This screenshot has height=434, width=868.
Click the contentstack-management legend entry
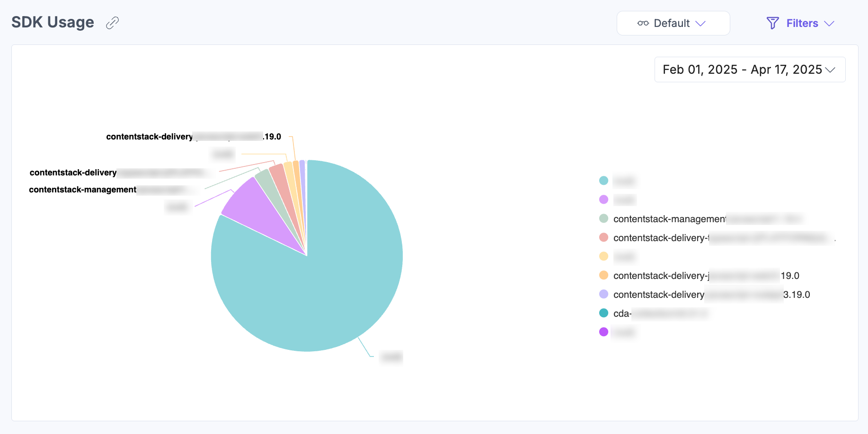point(700,219)
